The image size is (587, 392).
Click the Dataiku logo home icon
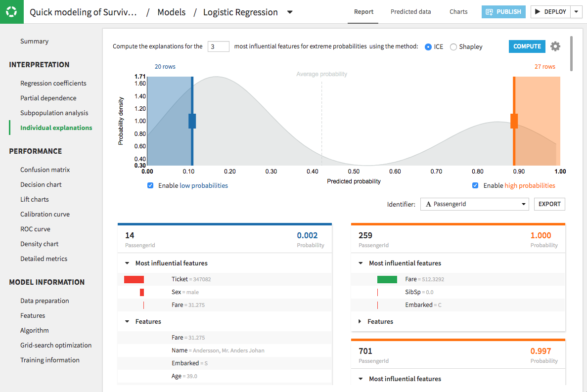click(x=11, y=12)
